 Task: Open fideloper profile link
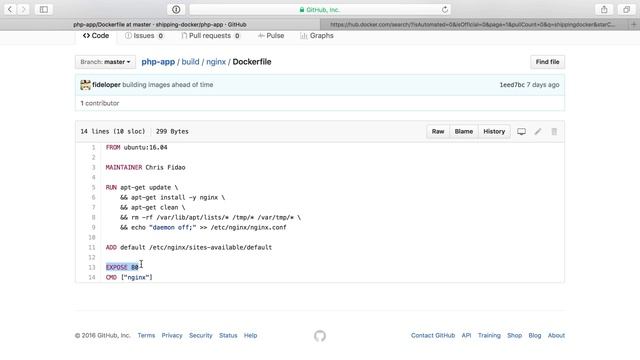[x=106, y=85]
